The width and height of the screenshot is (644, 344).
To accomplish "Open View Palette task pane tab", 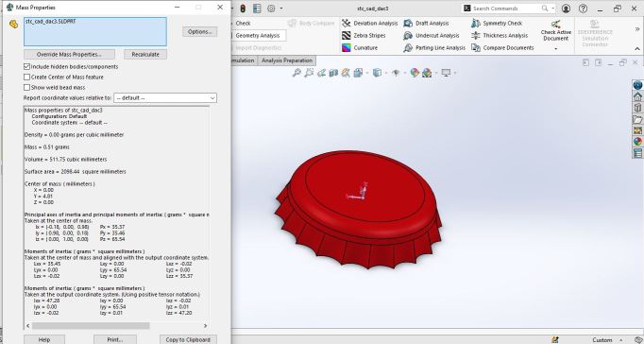I will pyautogui.click(x=637, y=130).
